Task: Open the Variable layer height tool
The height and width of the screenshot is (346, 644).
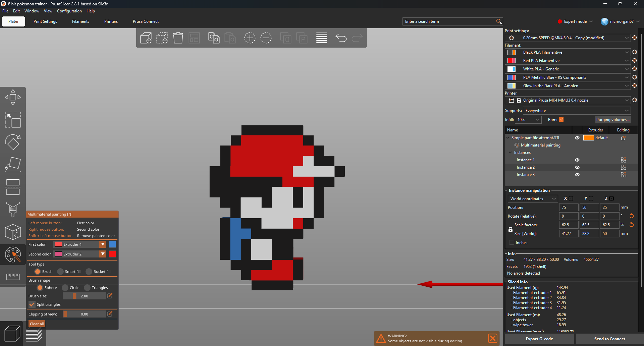Action: pos(321,38)
